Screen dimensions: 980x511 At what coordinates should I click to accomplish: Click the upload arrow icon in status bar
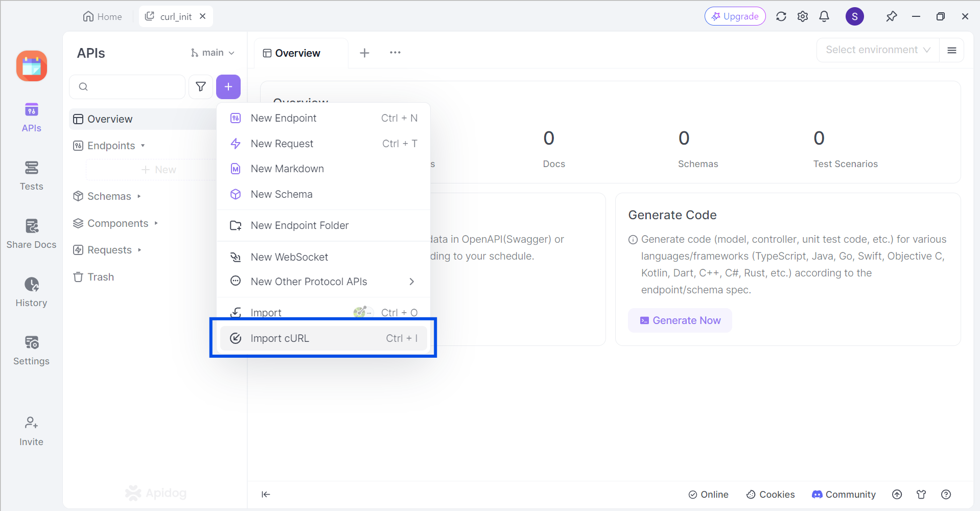(x=897, y=494)
